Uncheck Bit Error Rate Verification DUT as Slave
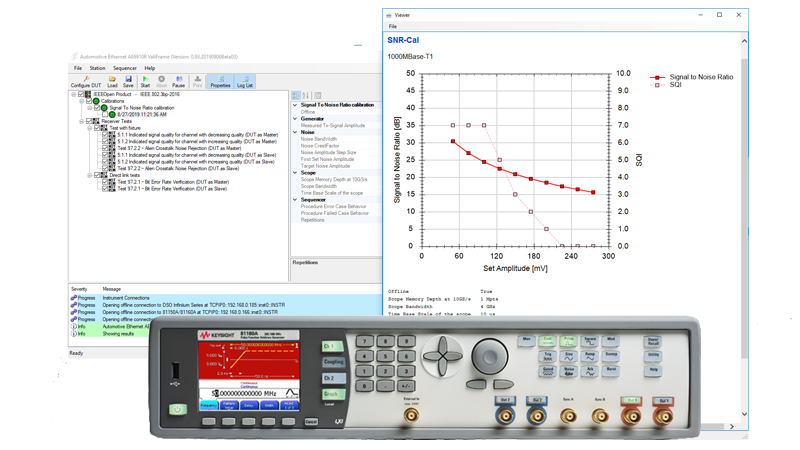The width and height of the screenshot is (800, 450). [105, 189]
